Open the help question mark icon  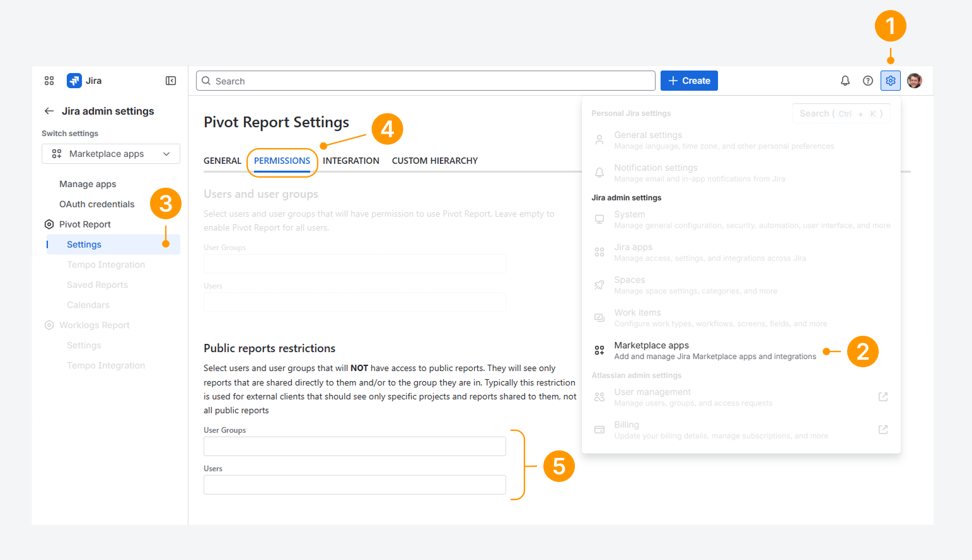pos(868,81)
